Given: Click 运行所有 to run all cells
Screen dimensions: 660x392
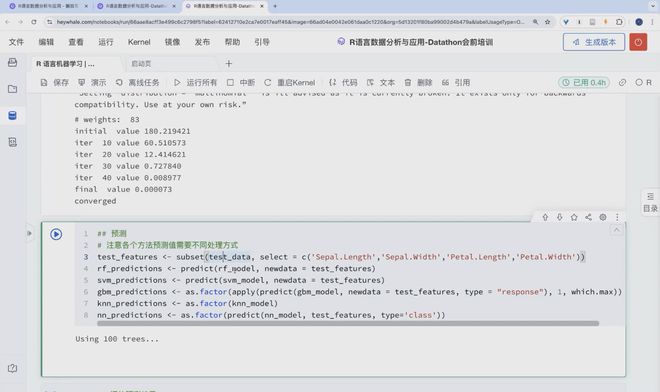Looking at the screenshot, I should coord(196,83).
